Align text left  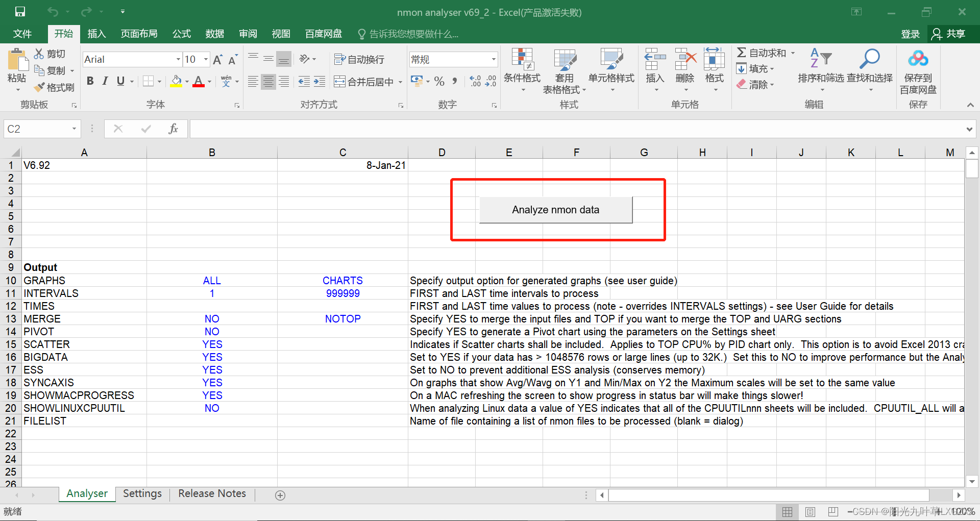(253, 81)
